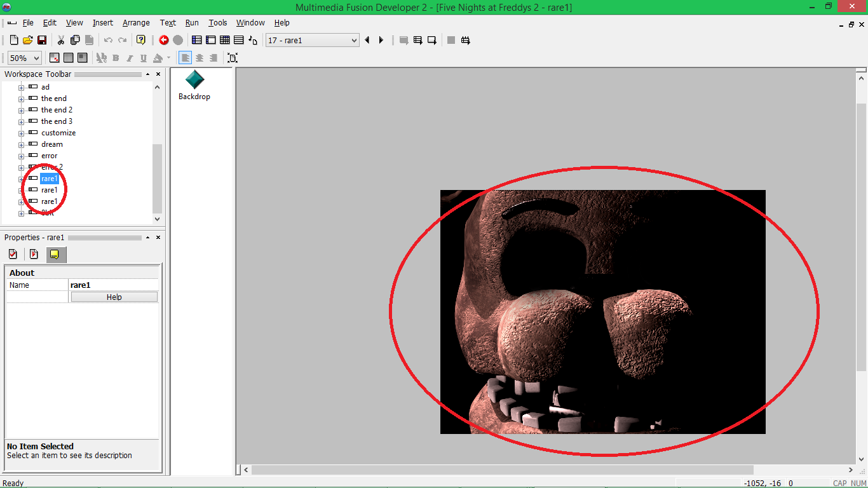Set text alignment to left
The image size is (868, 488).
coord(186,58)
